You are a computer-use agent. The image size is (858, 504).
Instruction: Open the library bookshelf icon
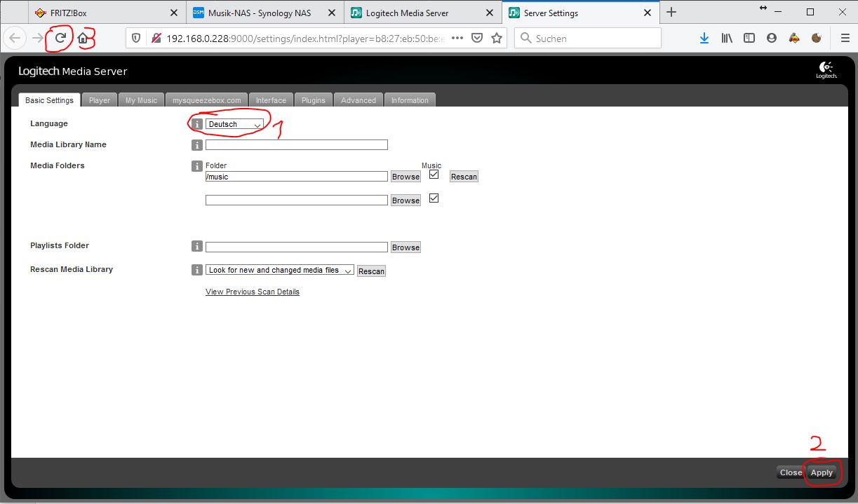727,39
